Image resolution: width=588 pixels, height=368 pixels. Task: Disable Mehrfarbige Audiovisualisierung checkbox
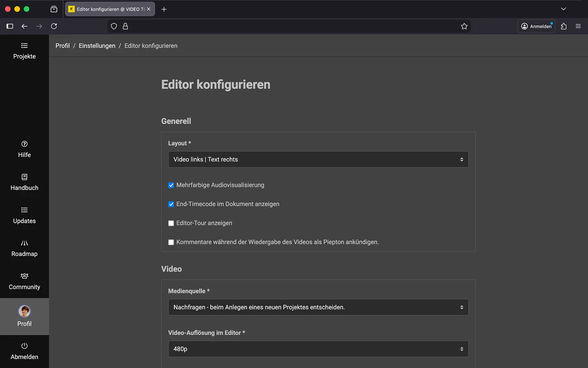pyautogui.click(x=171, y=185)
